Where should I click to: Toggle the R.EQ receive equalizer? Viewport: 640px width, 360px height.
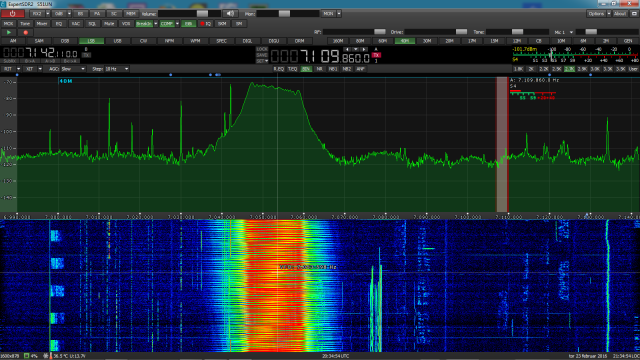(279, 69)
